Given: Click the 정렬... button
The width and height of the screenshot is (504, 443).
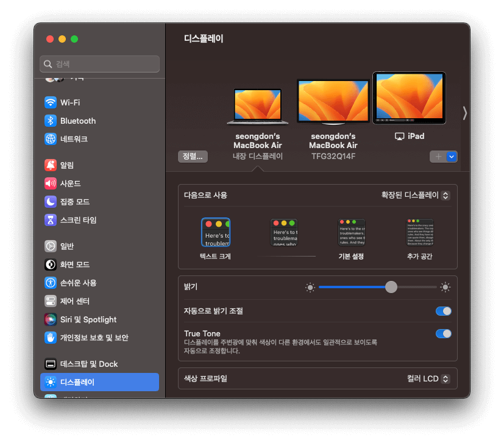Looking at the screenshot, I should [193, 157].
